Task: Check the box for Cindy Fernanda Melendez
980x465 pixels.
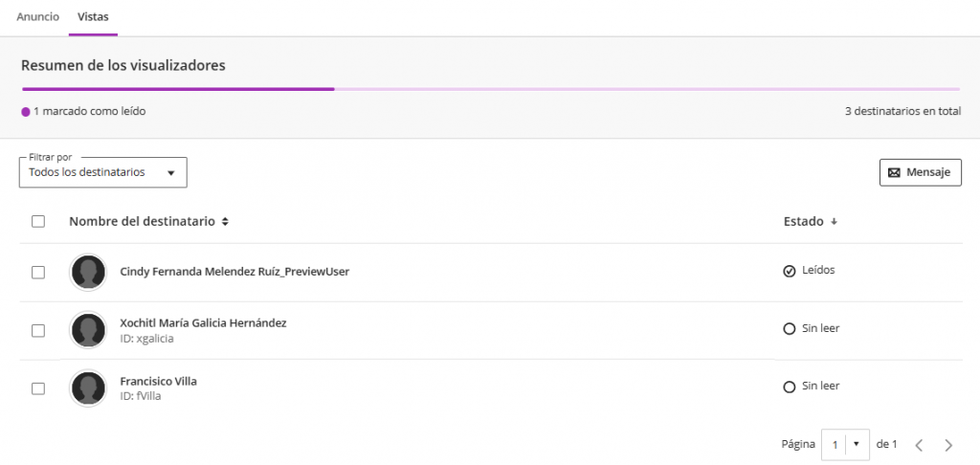Action: coord(38,273)
